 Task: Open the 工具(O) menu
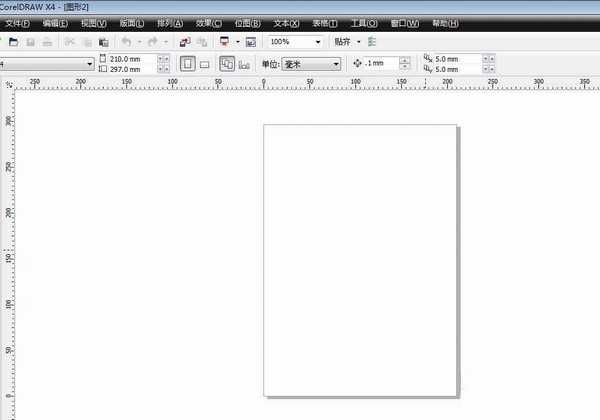pos(364,23)
